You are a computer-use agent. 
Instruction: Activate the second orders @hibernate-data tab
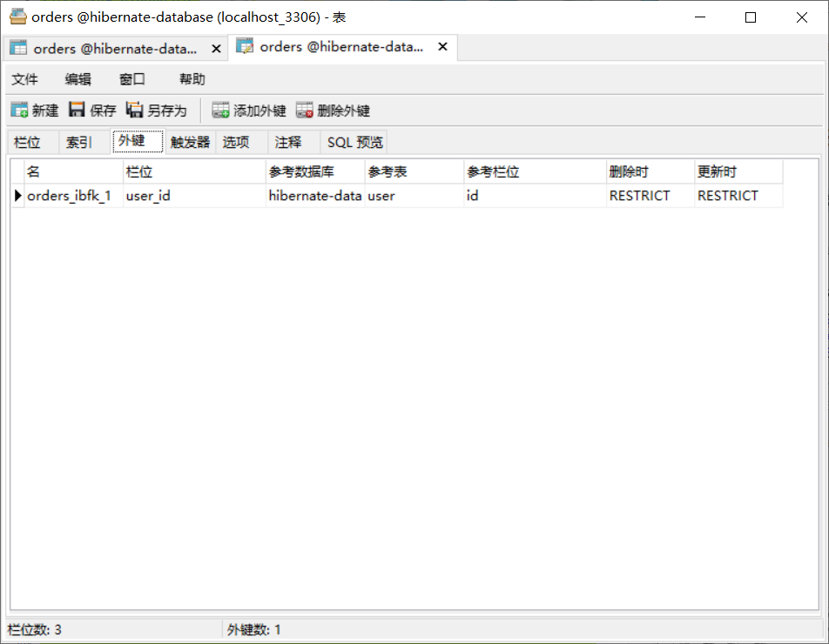pyautogui.click(x=341, y=46)
